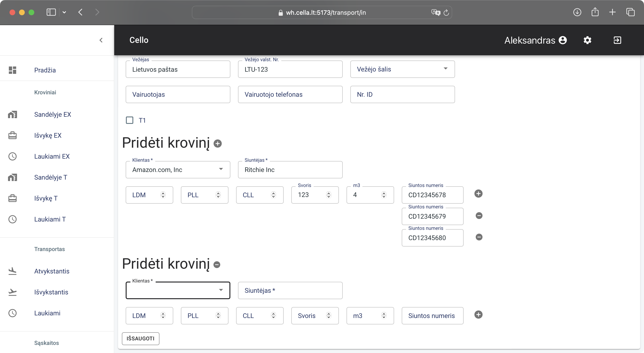Image resolution: width=644 pixels, height=353 pixels.
Task: Expand the empty Klientas dropdown
Action: click(x=178, y=290)
